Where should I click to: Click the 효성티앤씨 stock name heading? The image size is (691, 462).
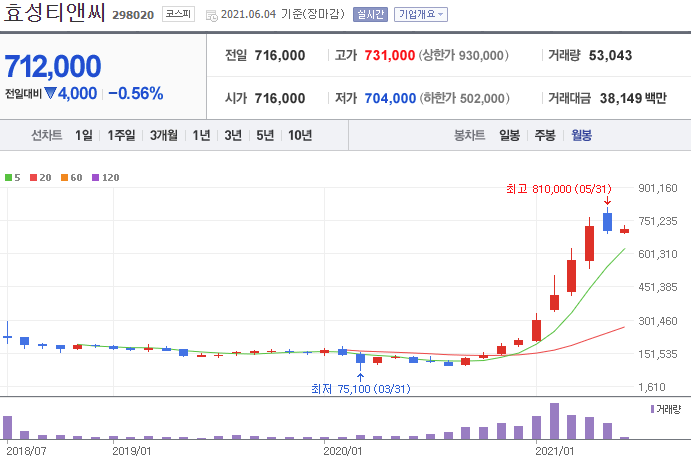54,13
